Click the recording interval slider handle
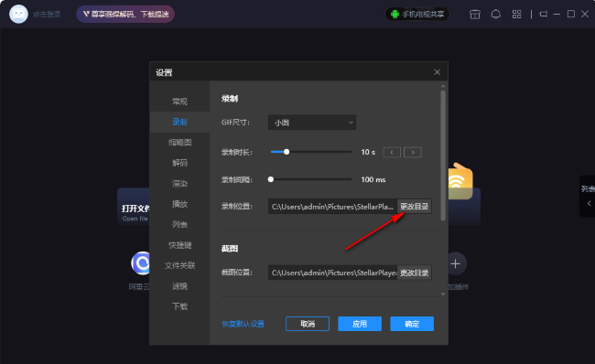Viewport: 595px width, 364px height. click(271, 179)
